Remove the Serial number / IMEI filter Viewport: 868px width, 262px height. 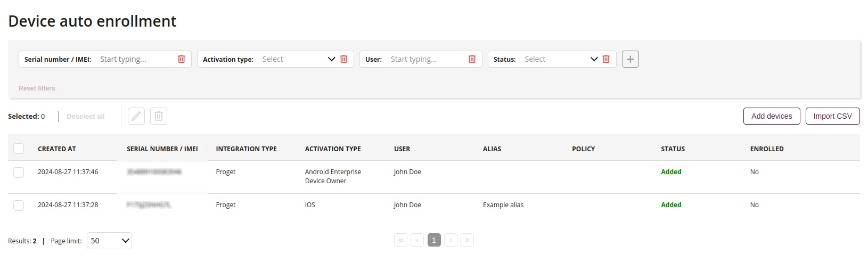181,59
